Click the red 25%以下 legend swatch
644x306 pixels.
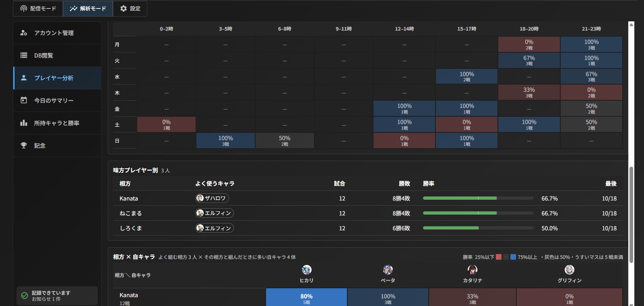pyautogui.click(x=499, y=257)
